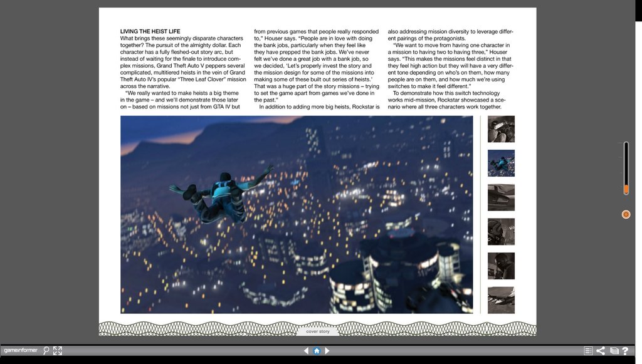
Task: Enter fullscreen with the expand arrows icon
Action: (58, 351)
